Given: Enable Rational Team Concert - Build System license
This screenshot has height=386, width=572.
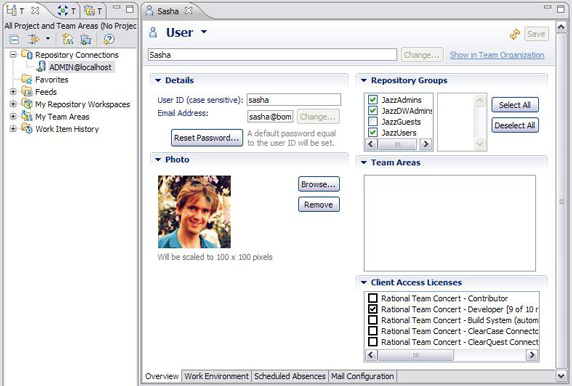Looking at the screenshot, I should 373,320.
